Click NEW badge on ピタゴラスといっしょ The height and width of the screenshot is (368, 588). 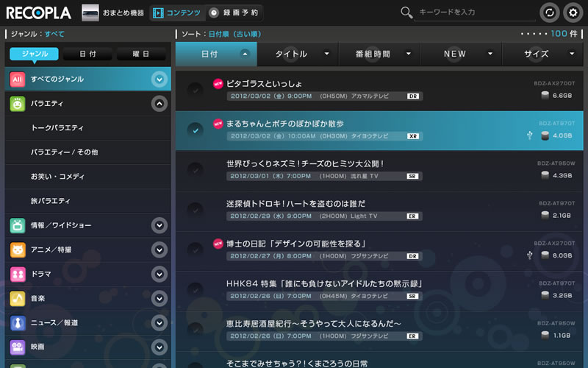(x=218, y=84)
